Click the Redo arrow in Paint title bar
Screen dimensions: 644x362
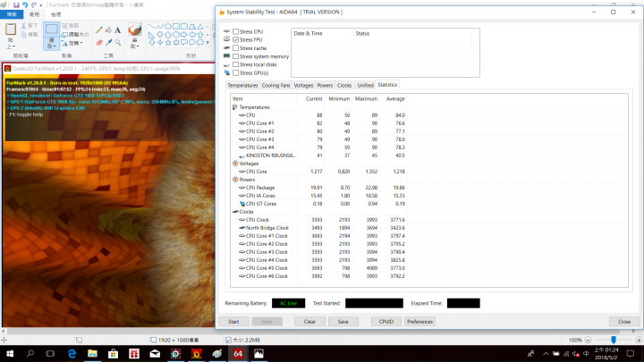pos(34,5)
